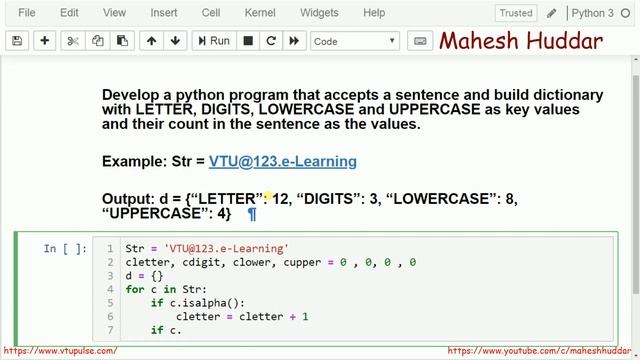
Task: Click the Trusted notebook button
Action: tap(516, 13)
